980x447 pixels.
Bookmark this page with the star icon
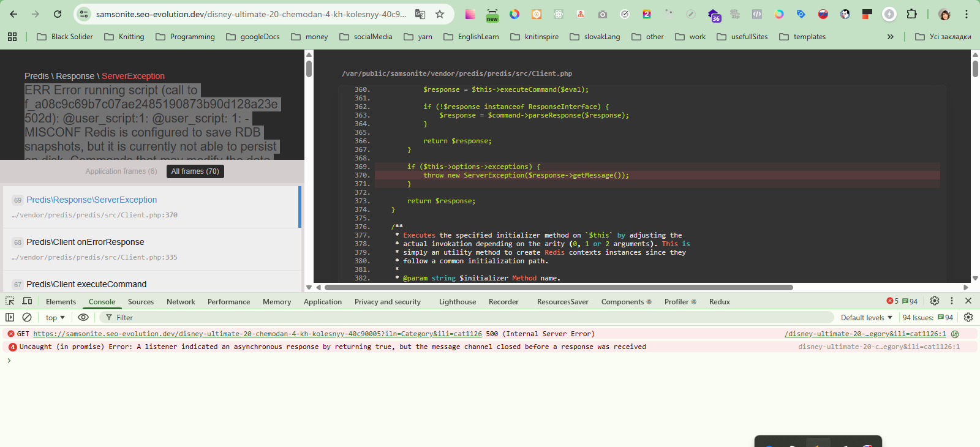pos(440,14)
